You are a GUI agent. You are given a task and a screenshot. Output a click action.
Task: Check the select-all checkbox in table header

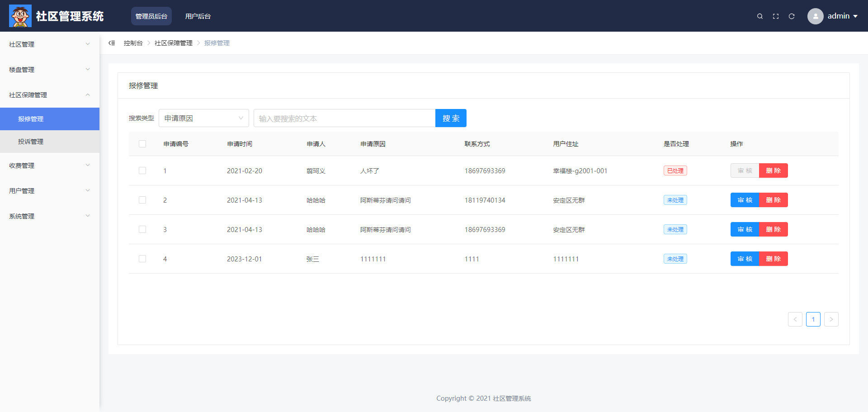pos(142,144)
